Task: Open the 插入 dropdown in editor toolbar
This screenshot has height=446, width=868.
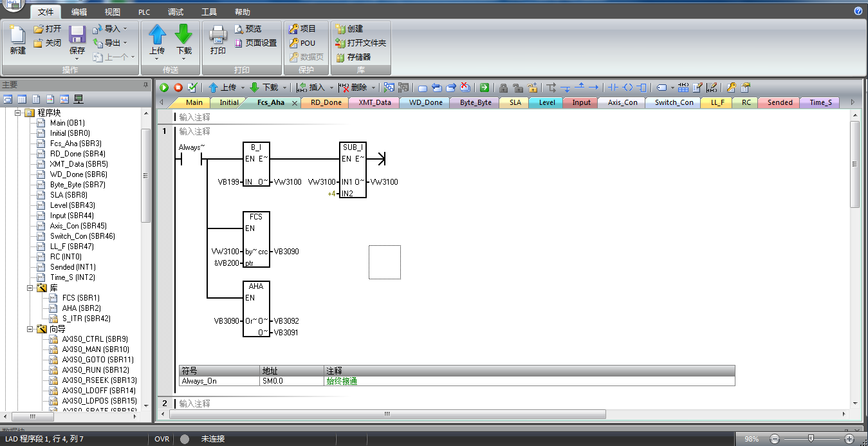Action: 332,88
